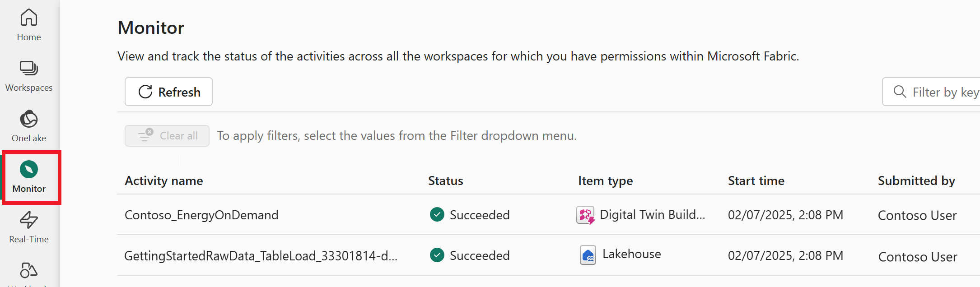Sort by Activity name column header

(x=164, y=181)
